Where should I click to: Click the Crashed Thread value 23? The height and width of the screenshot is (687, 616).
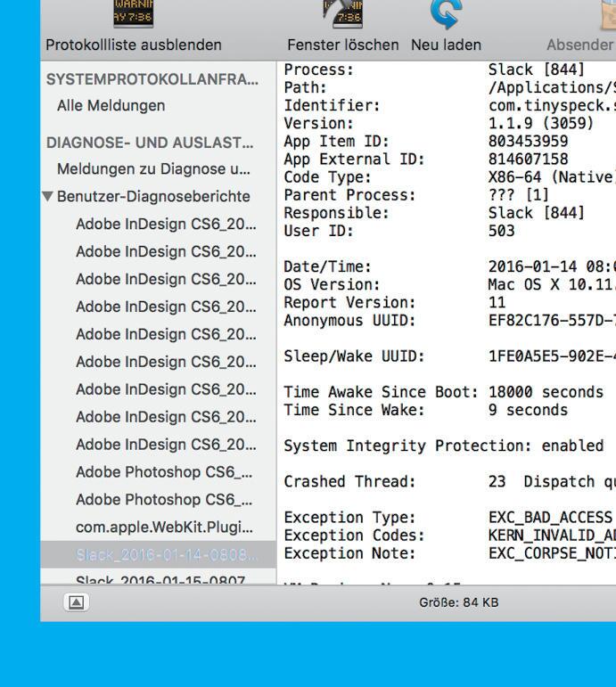click(497, 481)
